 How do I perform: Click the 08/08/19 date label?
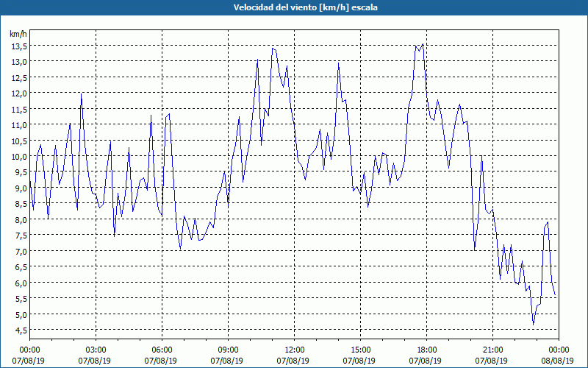pyautogui.click(x=557, y=361)
